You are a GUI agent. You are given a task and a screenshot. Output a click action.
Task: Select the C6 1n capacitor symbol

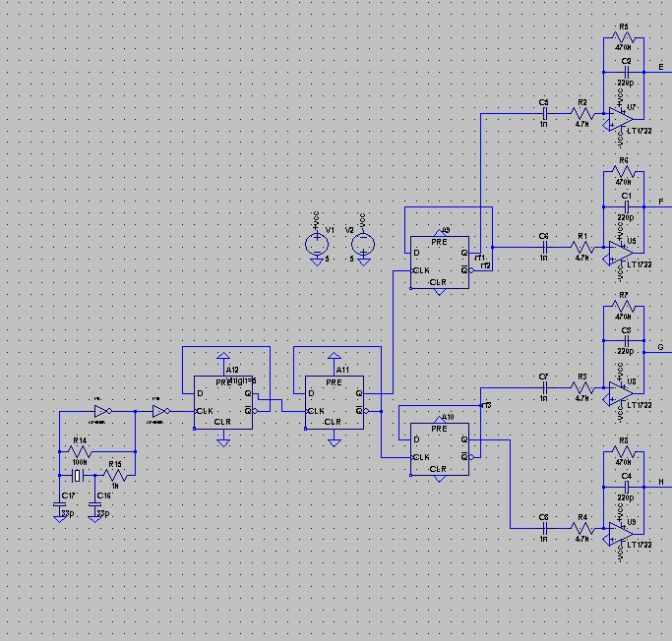(x=544, y=247)
